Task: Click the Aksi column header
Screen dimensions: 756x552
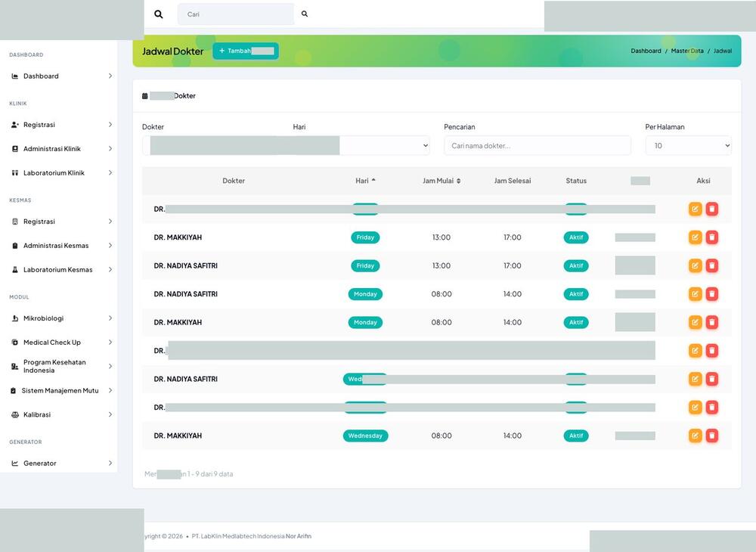Action: (703, 181)
